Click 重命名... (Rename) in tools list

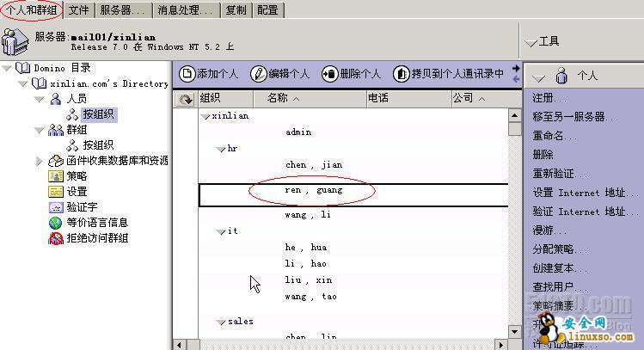tap(555, 136)
